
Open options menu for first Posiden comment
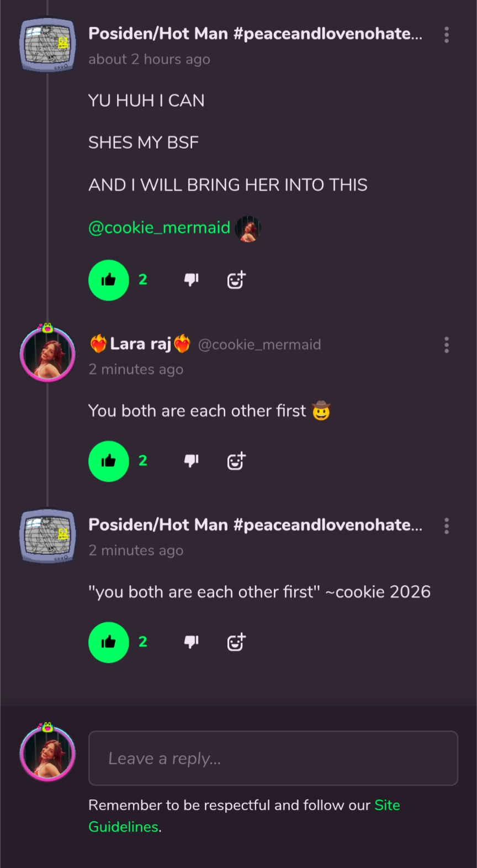pyautogui.click(x=447, y=35)
